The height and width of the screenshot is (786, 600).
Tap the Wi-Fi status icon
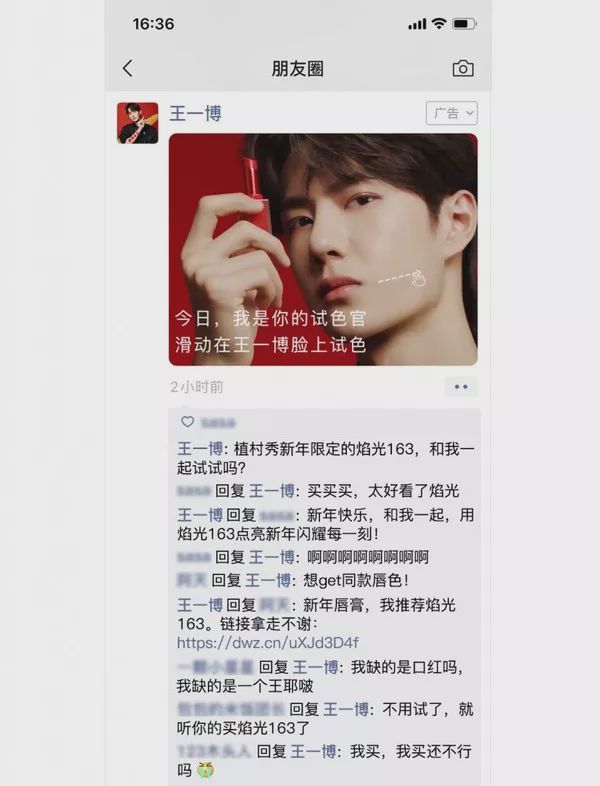pos(439,24)
